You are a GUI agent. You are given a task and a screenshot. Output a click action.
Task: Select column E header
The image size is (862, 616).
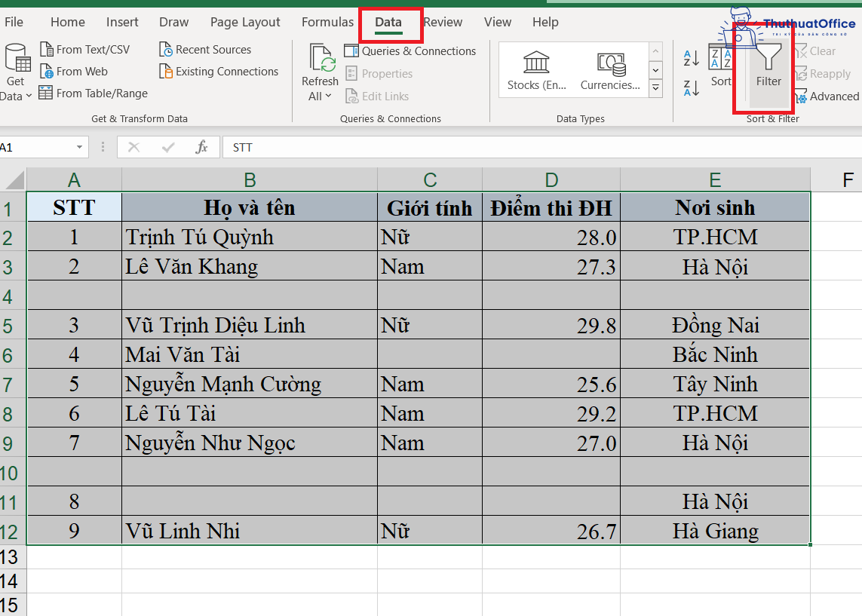click(715, 179)
